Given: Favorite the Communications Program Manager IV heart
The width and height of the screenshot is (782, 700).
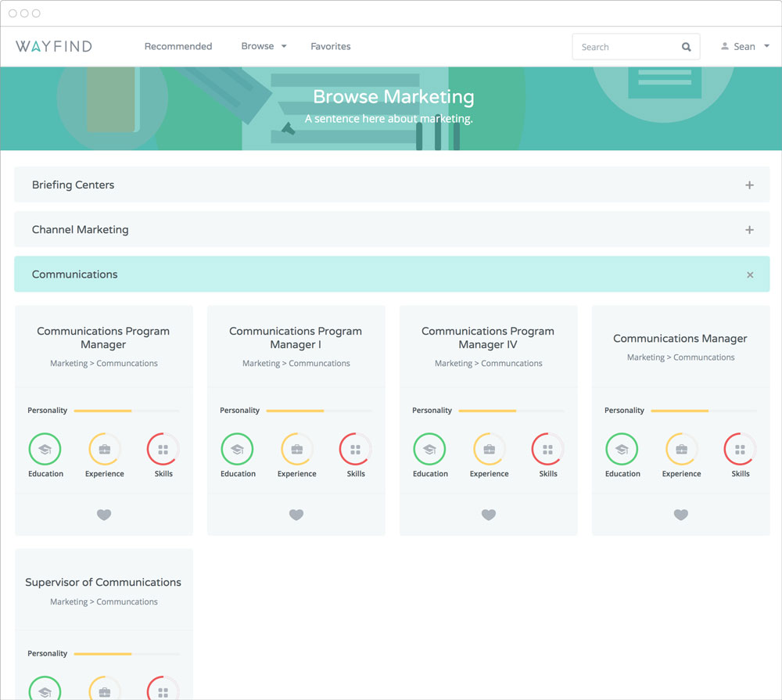Looking at the screenshot, I should click(489, 515).
